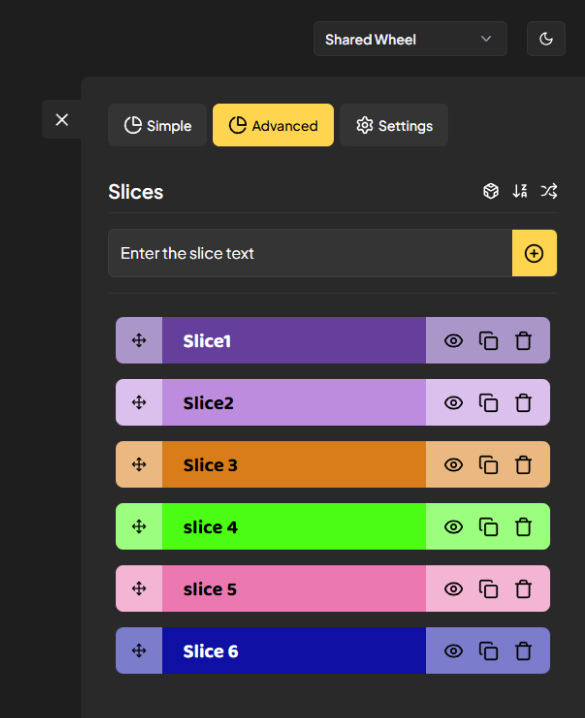Click the move handle on Slice 3
585x718 pixels.
click(139, 464)
